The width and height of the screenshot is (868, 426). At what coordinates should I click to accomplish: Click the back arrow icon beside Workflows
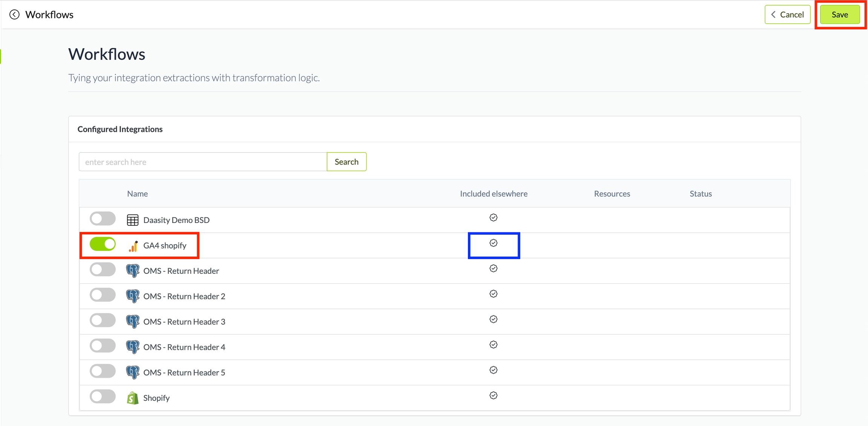click(14, 15)
